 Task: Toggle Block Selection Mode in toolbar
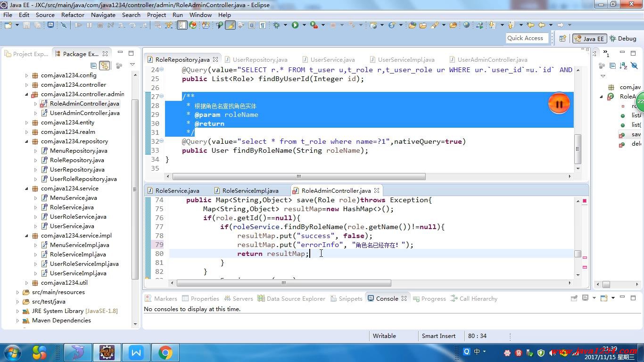coord(252,25)
